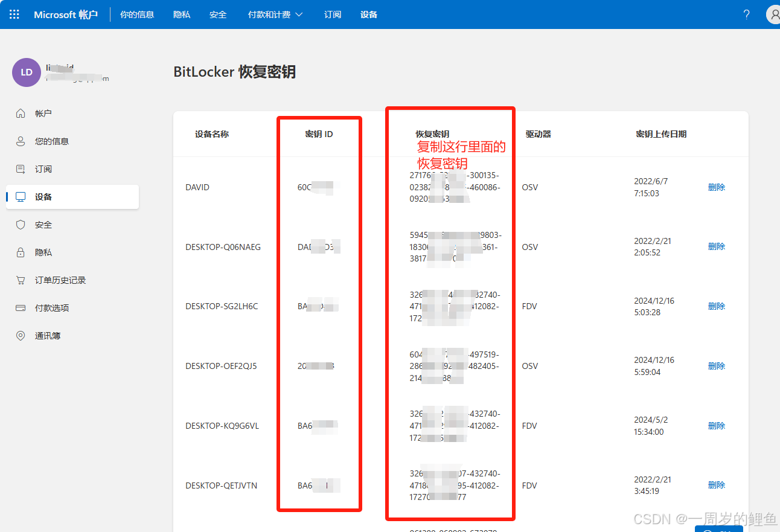The height and width of the screenshot is (532, 780).
Task: Click upload date 2022/6/7 7:15:03
Action: (x=651, y=187)
